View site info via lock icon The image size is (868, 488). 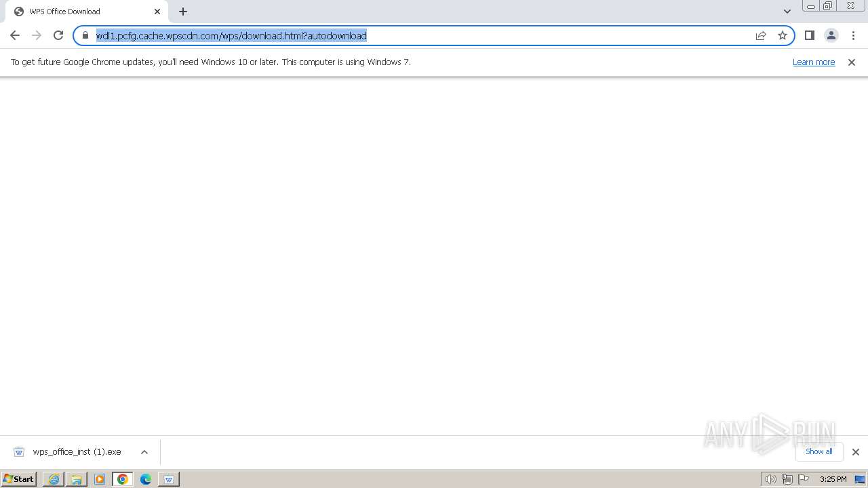pyautogui.click(x=85, y=35)
